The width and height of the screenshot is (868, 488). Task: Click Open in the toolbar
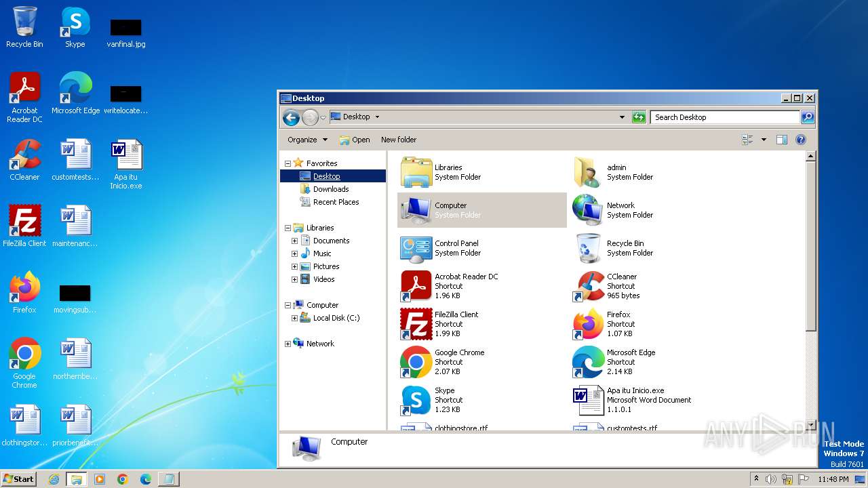[355, 140]
